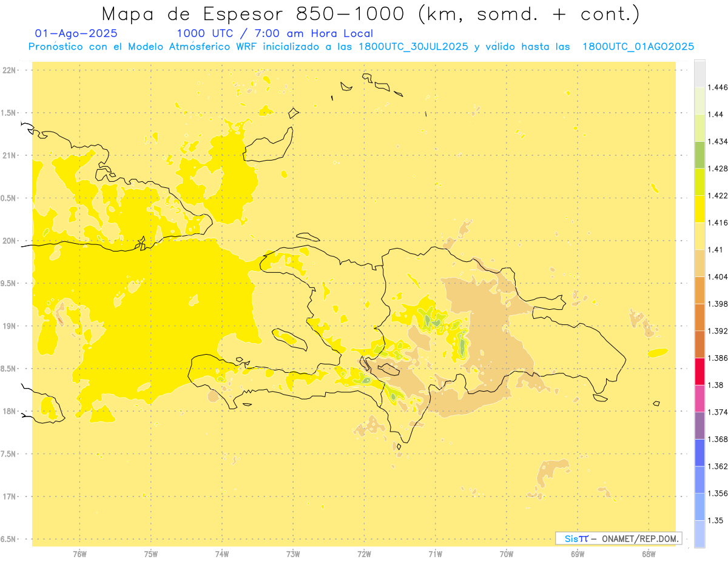This screenshot has height=562, width=728.
Task: Click the legend value 1.356
Action: point(717,493)
